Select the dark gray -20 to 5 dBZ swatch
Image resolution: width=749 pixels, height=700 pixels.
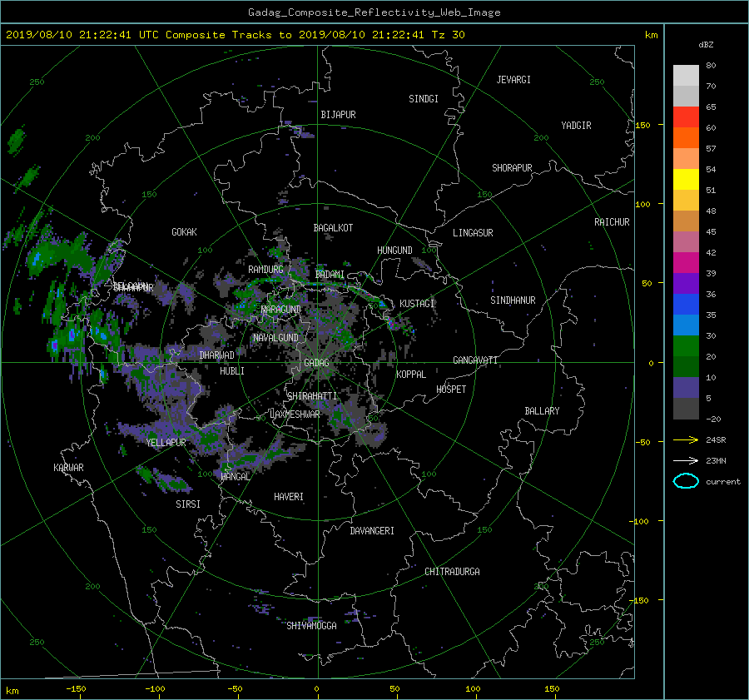point(686,408)
